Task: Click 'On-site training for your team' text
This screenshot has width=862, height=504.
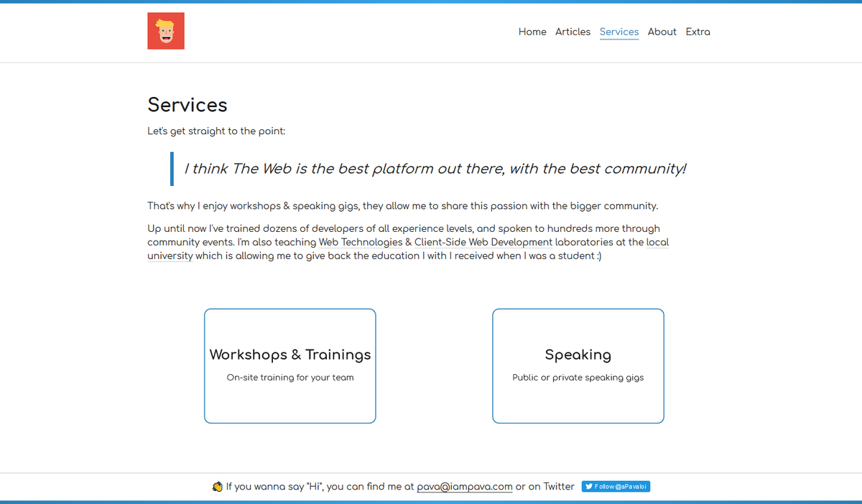Action: point(290,378)
